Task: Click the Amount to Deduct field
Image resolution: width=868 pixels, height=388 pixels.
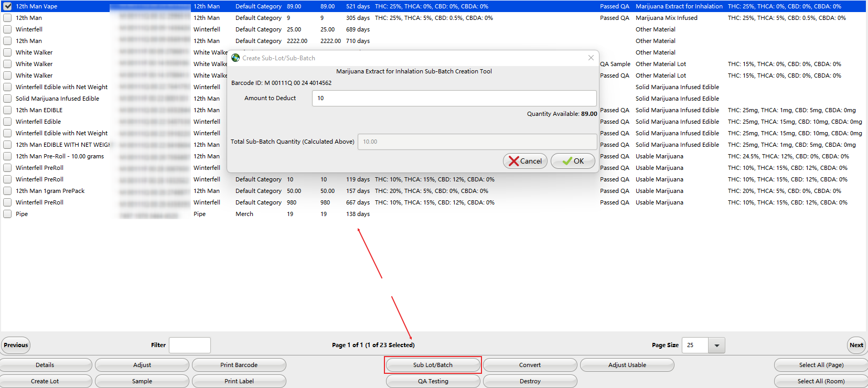Action: (454, 98)
